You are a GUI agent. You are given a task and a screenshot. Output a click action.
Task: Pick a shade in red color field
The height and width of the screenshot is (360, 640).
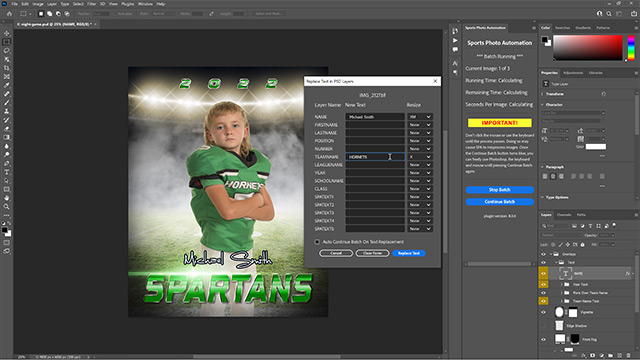click(x=588, y=48)
